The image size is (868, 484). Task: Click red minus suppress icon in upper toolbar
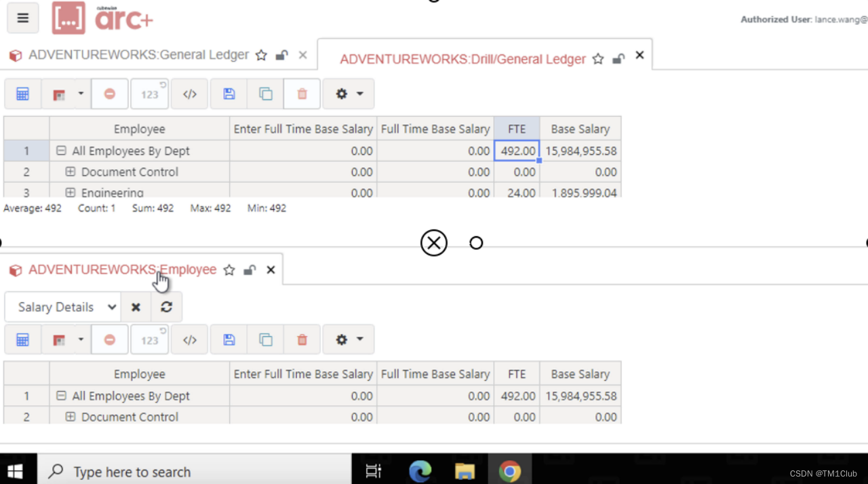coord(109,94)
